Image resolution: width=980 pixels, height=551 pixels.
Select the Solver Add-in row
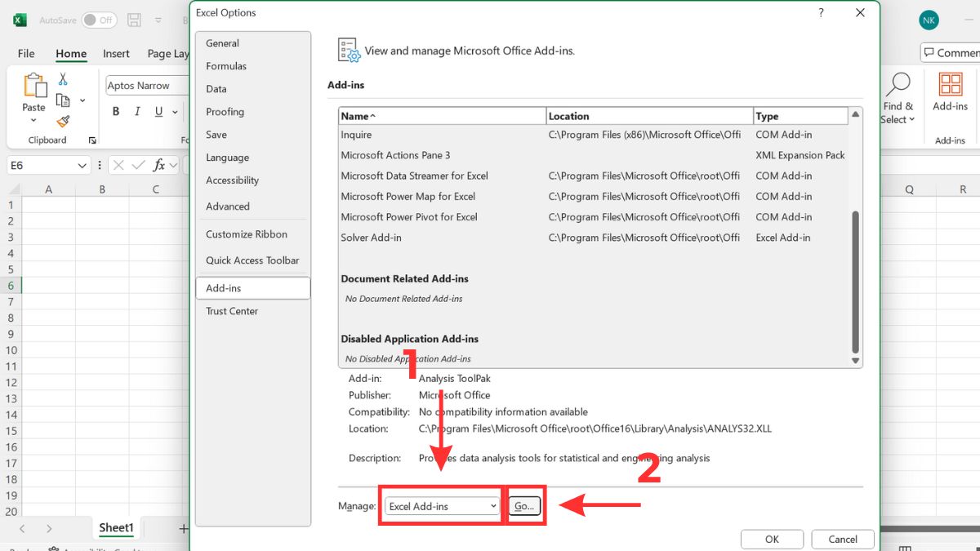point(594,238)
